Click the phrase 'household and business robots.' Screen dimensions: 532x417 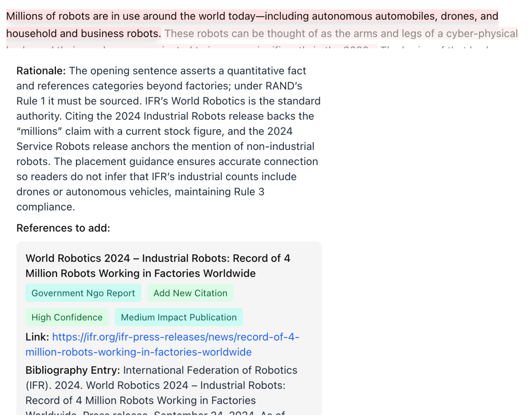(x=83, y=33)
